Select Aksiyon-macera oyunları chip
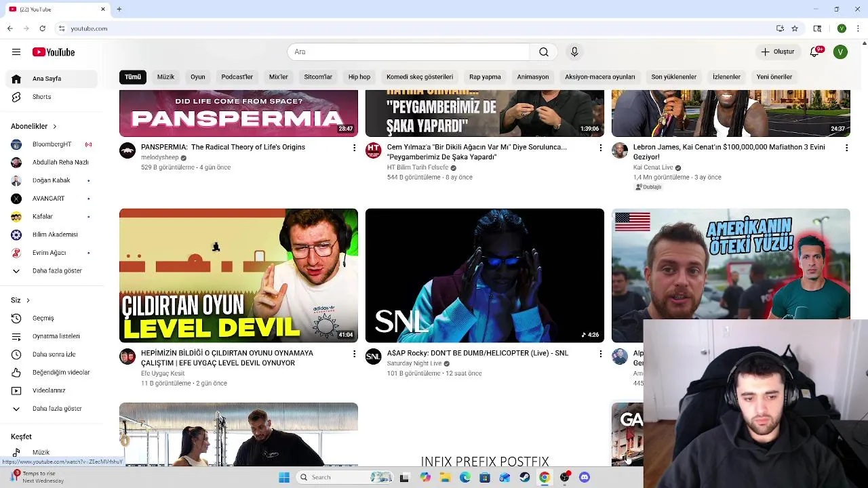This screenshot has width=868, height=488. click(600, 77)
